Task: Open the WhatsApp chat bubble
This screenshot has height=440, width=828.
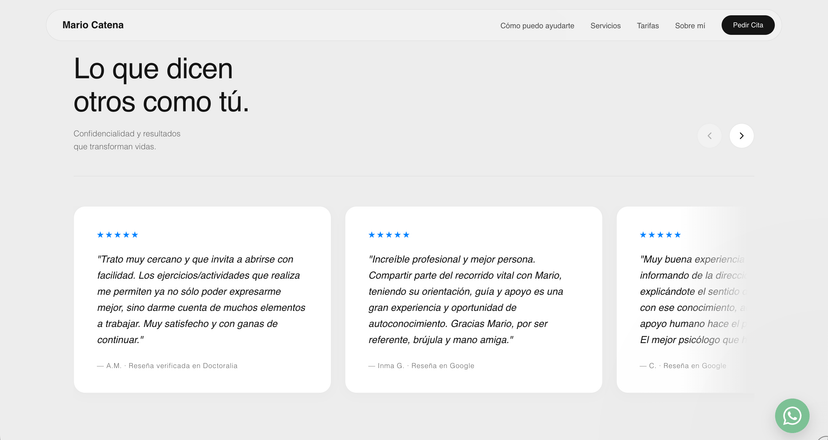Action: click(792, 416)
